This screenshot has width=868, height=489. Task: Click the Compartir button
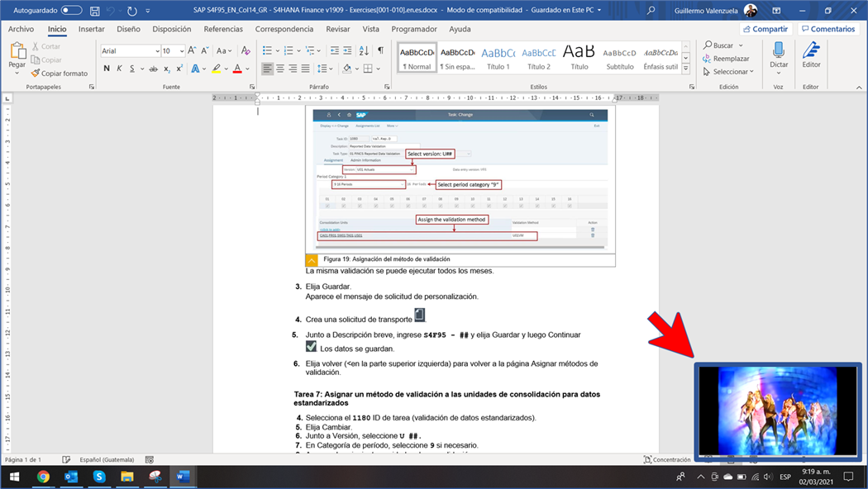[765, 29]
